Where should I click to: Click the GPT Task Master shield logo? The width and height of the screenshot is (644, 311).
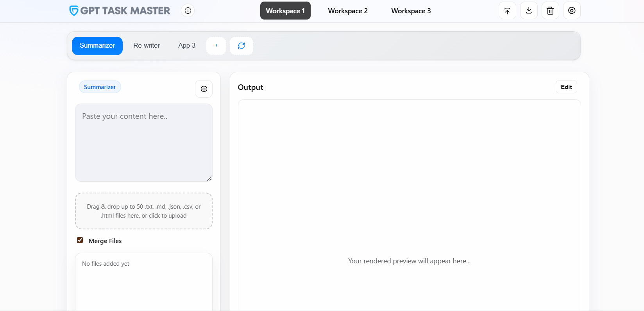click(73, 11)
